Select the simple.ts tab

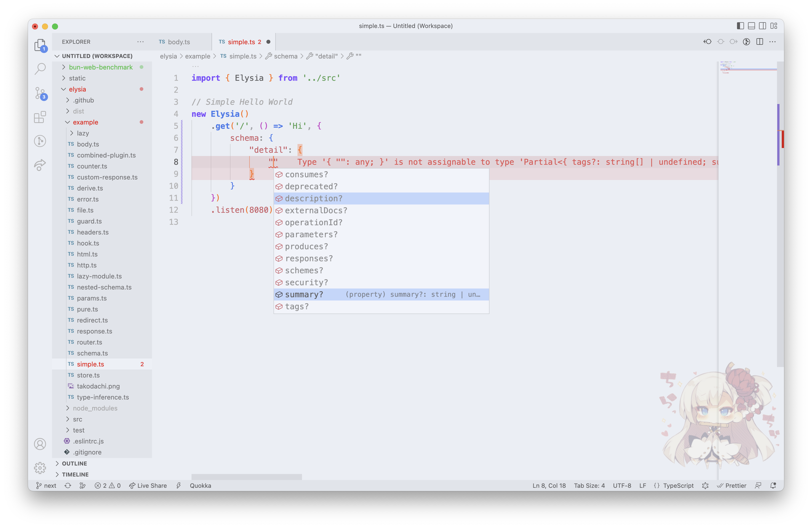[243, 41]
